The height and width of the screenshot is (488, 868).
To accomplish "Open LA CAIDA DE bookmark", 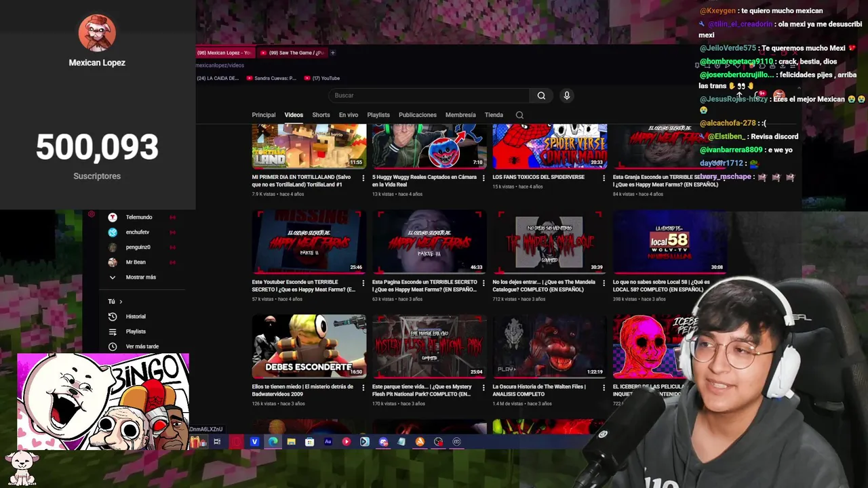I will tap(218, 78).
